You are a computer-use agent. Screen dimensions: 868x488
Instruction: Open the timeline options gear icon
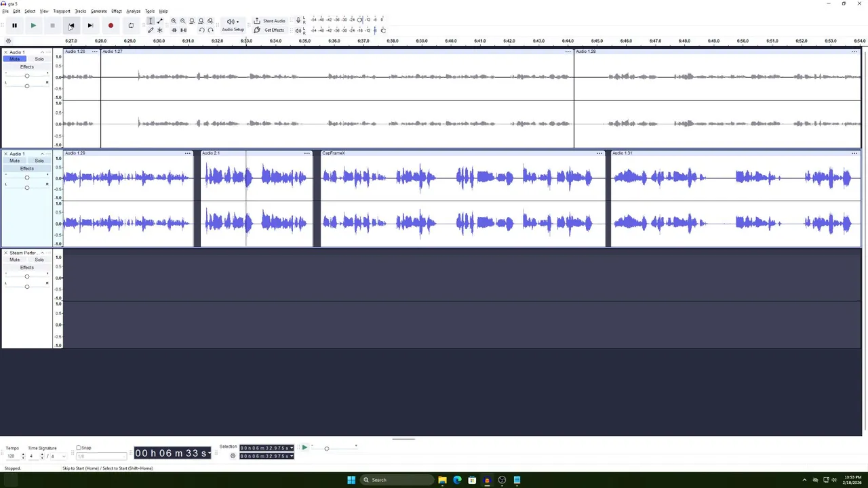[x=8, y=41]
